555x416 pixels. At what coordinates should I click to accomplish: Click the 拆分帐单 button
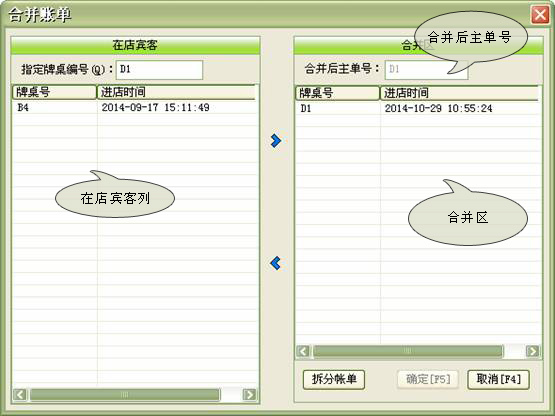334,380
